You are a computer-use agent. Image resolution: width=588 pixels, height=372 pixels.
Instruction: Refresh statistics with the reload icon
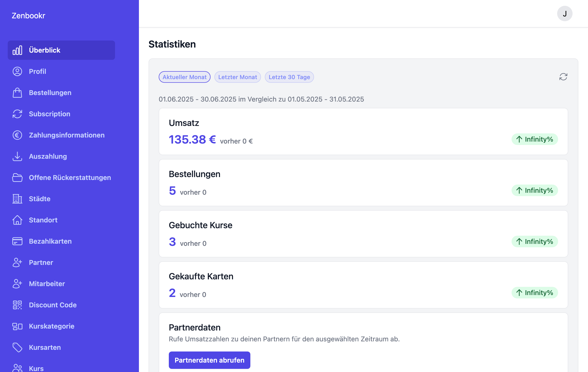(x=563, y=77)
